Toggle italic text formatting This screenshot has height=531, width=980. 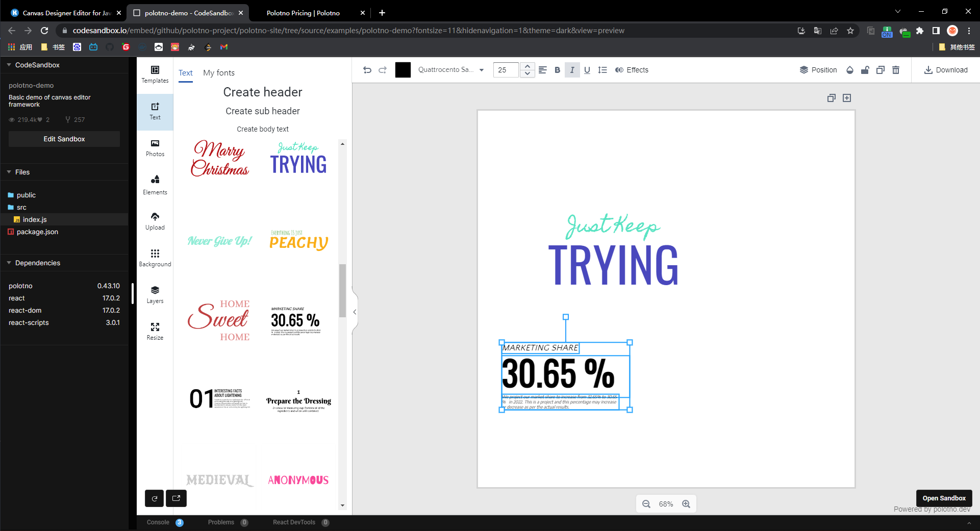[572, 70]
